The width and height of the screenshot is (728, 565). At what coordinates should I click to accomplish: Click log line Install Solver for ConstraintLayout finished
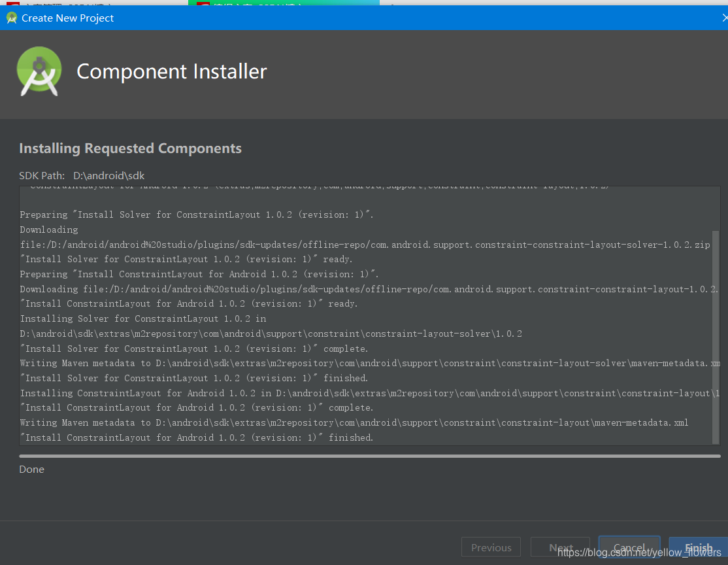click(x=194, y=378)
